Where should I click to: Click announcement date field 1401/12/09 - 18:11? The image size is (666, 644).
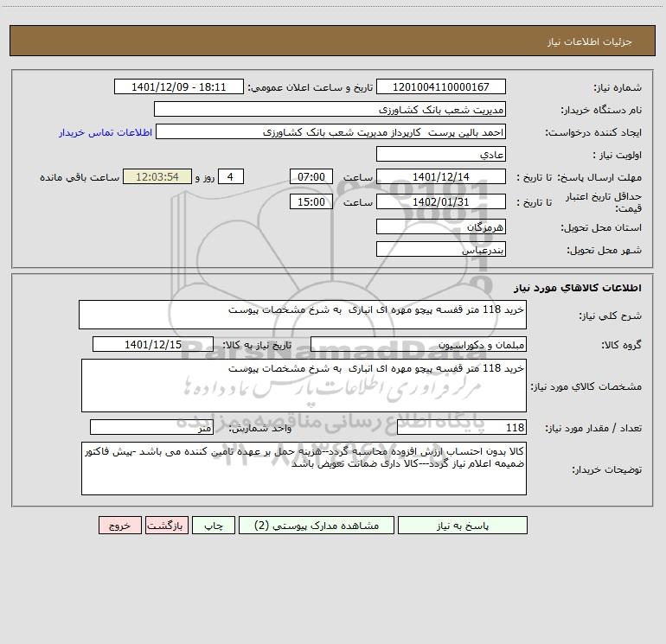pos(179,86)
